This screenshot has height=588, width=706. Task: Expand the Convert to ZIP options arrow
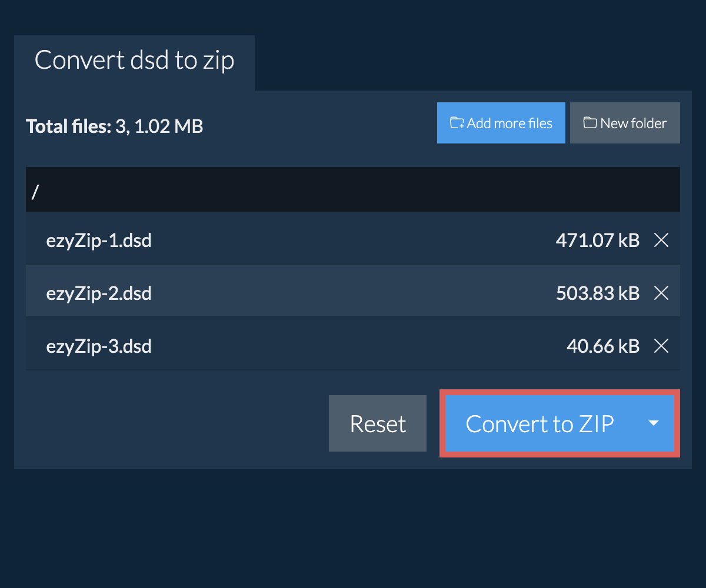coord(653,423)
